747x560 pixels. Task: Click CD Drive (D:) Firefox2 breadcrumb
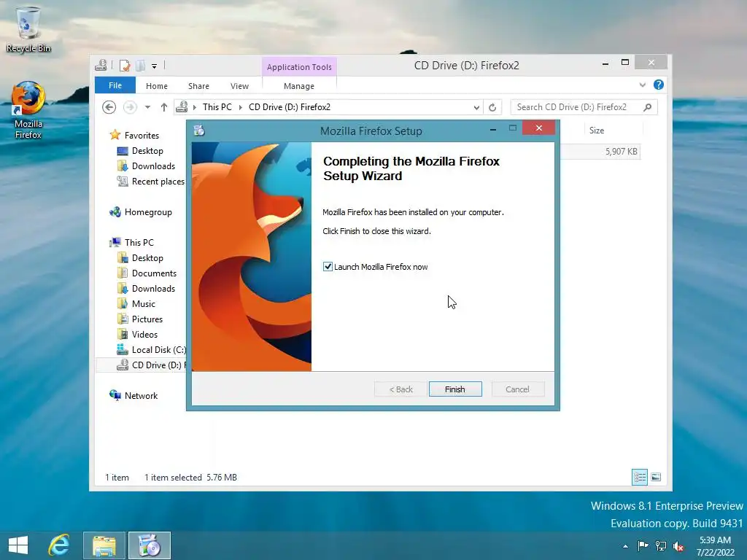(290, 107)
